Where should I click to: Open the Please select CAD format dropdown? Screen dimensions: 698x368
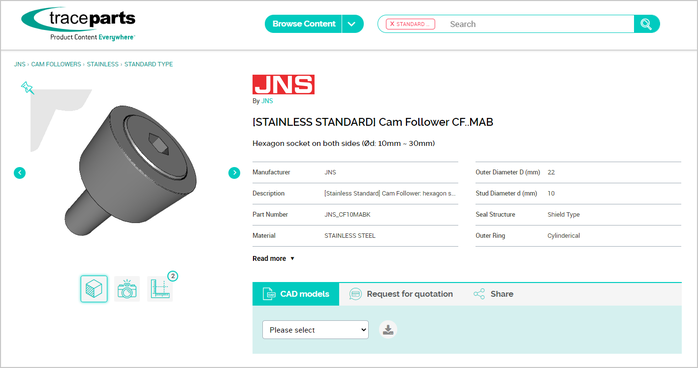(315, 330)
